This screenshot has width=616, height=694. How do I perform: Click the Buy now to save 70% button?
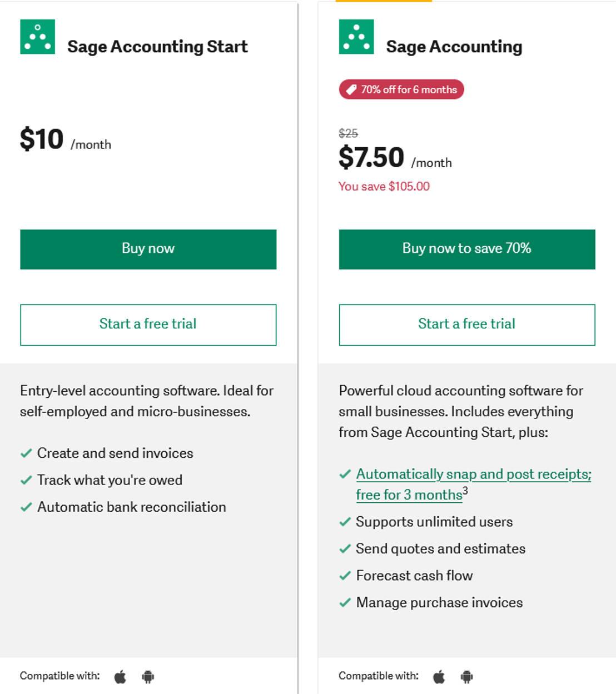466,249
